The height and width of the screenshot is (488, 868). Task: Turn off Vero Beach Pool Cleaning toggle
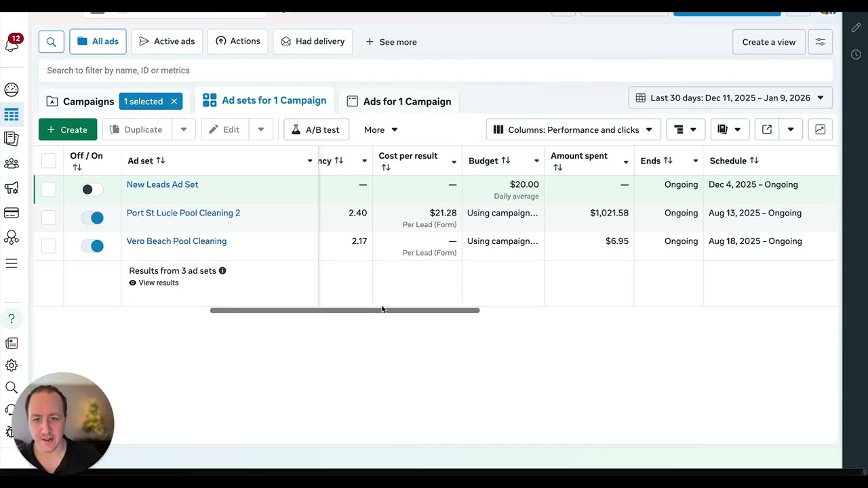click(x=92, y=246)
